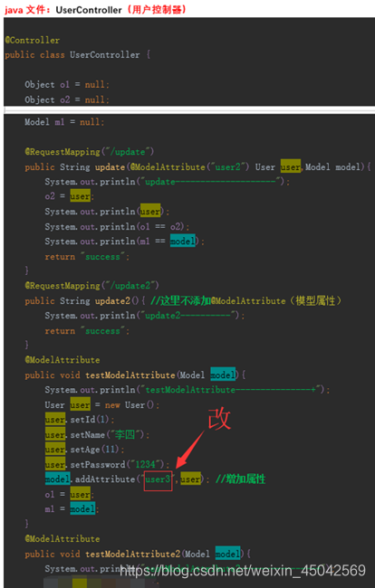Click the 'user.setName("李四");' line
The image size is (375, 588).
pyautogui.click(x=97, y=434)
